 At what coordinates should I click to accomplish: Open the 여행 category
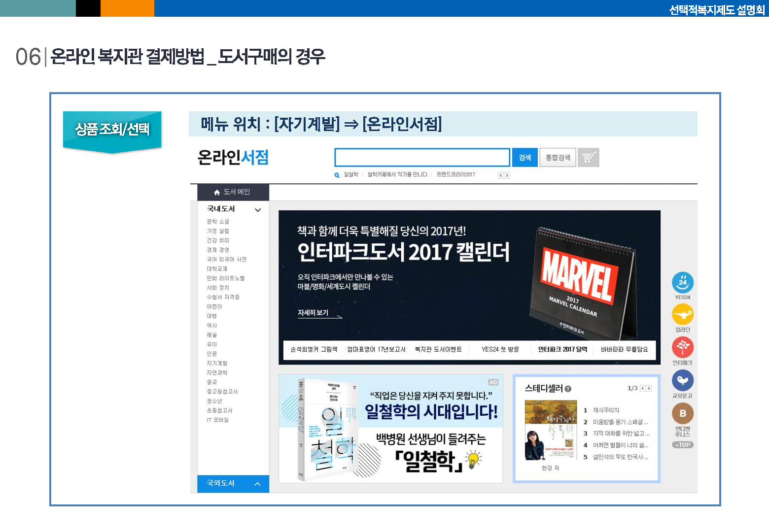[212, 316]
